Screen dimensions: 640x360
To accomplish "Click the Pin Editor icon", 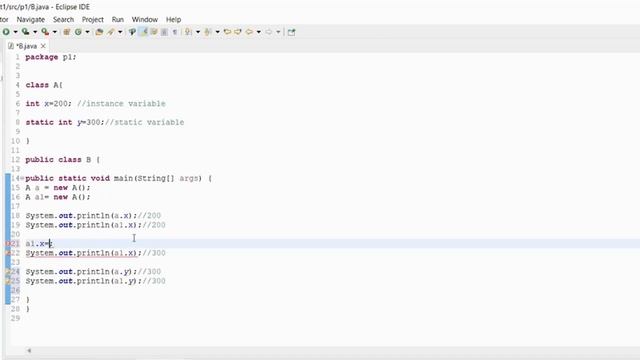I will pyautogui.click(x=291, y=32).
